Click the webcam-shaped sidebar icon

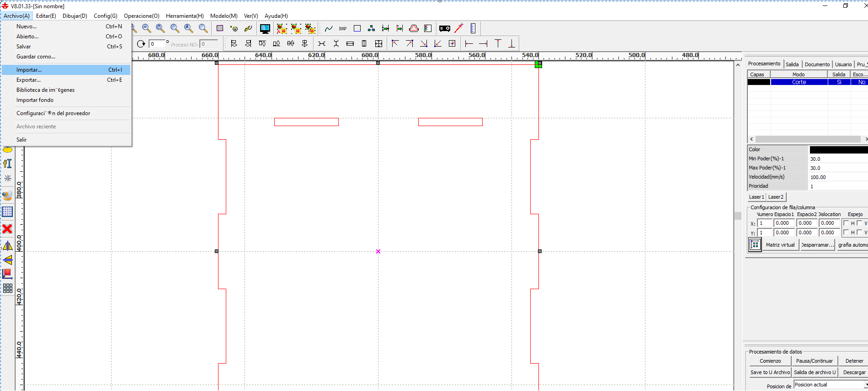[x=7, y=195]
